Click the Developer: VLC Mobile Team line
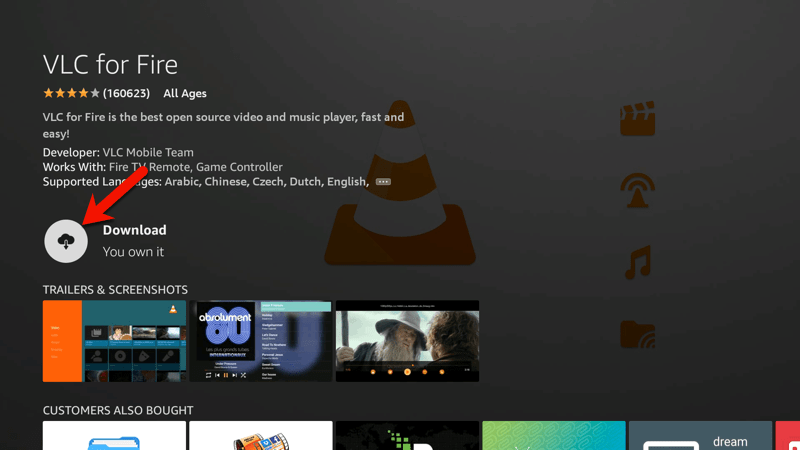 pos(118,153)
